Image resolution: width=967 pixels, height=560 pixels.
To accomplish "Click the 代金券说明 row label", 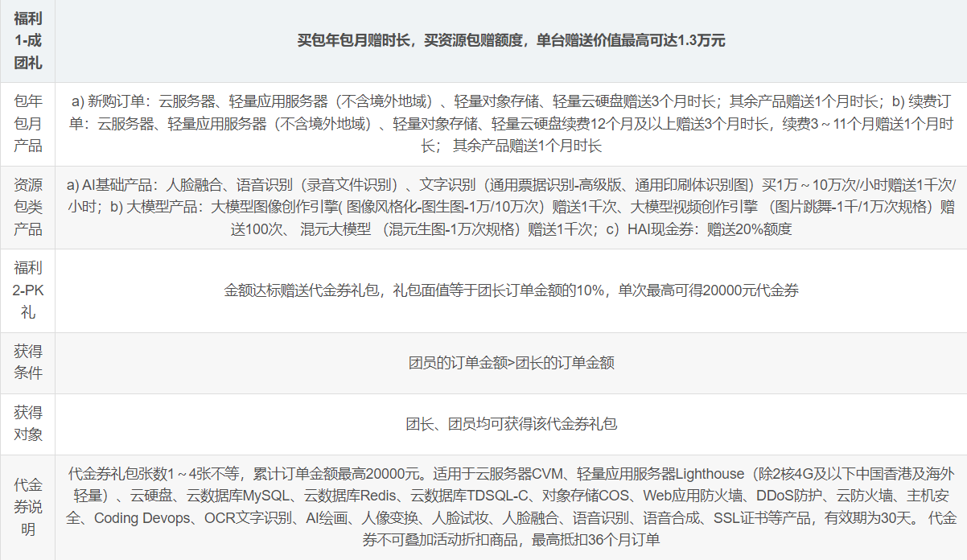I will tap(28, 507).
